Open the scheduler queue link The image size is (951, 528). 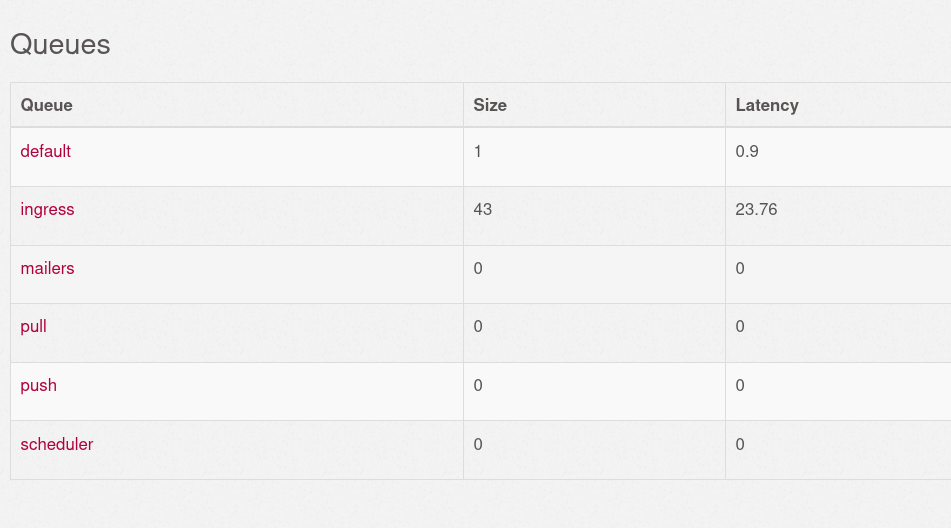coord(57,444)
